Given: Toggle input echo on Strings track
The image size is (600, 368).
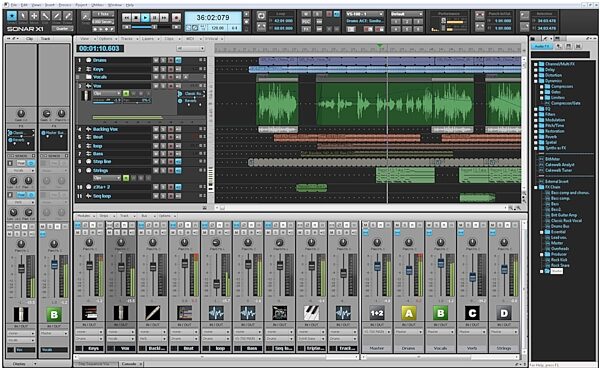Looking at the screenshot, I should (x=178, y=170).
